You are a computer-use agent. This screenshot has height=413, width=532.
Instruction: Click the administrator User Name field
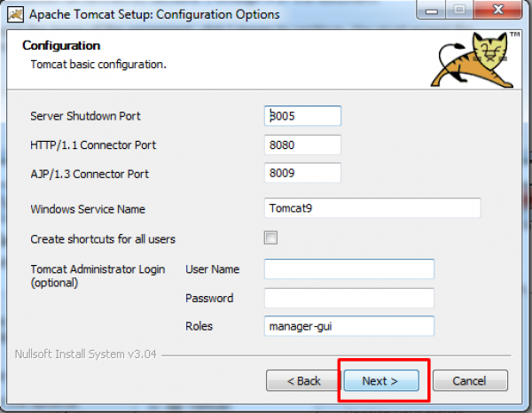(348, 269)
